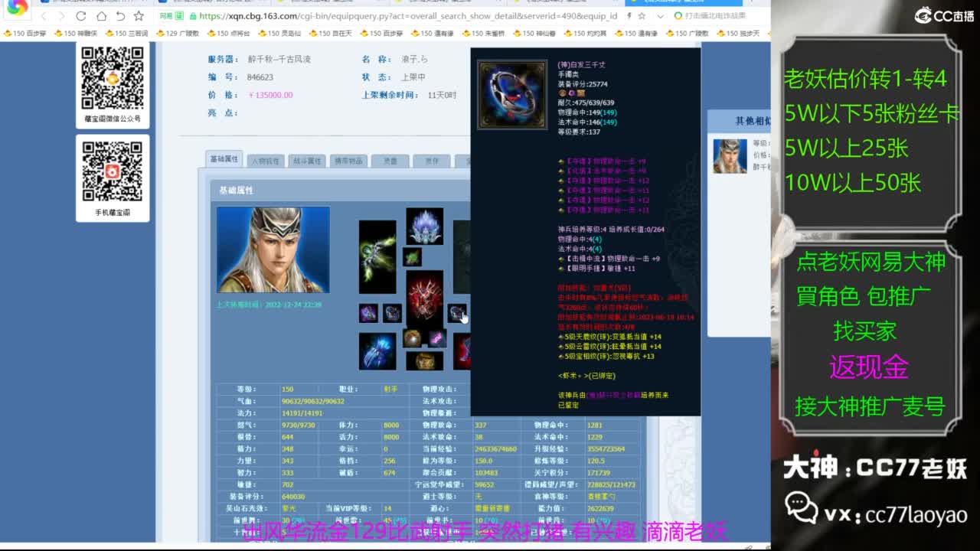This screenshot has height=551, width=980.
Task: Open the '150 灵岳仙' bookmark
Action: tap(279, 33)
